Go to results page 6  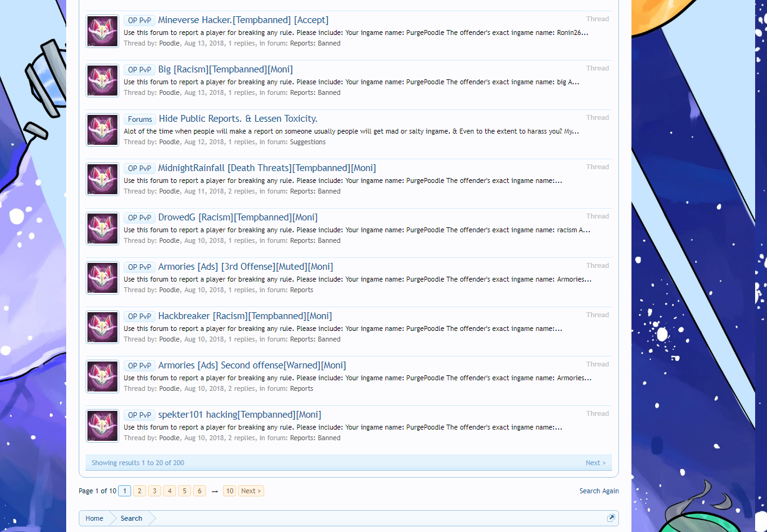pyautogui.click(x=199, y=491)
